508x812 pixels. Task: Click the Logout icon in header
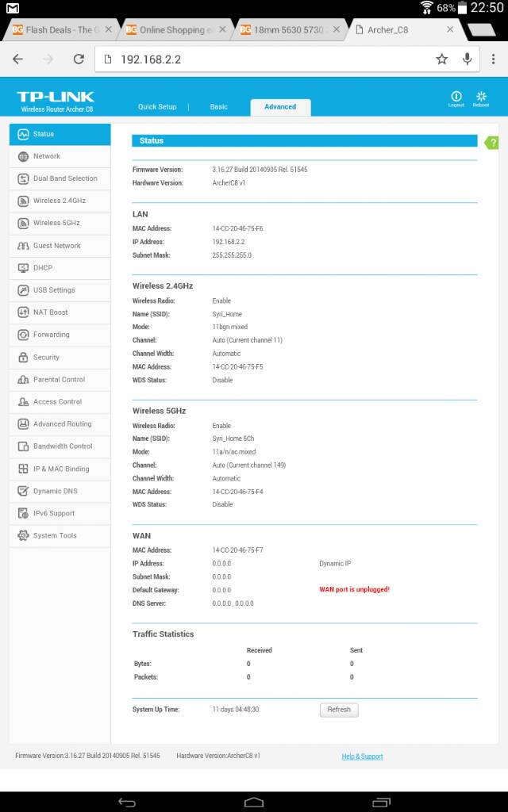(456, 98)
